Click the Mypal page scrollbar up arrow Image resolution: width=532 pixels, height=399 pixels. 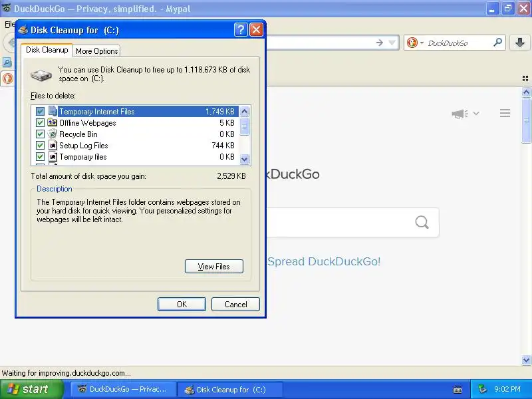pos(526,92)
